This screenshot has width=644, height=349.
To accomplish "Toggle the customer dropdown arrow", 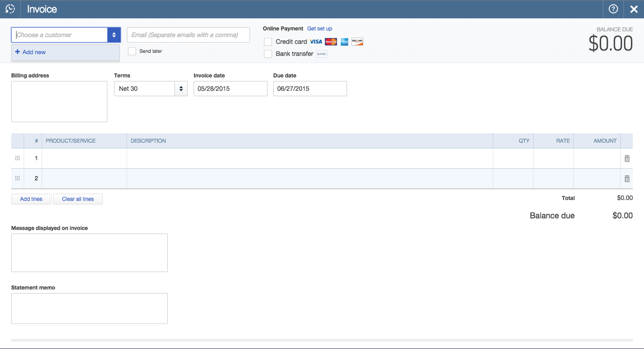I will 114,35.
